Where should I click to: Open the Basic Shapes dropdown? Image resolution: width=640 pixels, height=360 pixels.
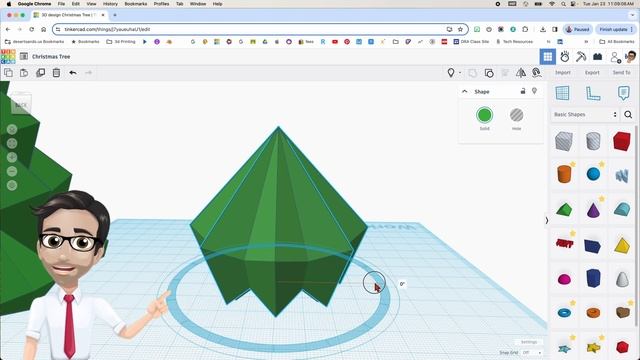(585, 115)
